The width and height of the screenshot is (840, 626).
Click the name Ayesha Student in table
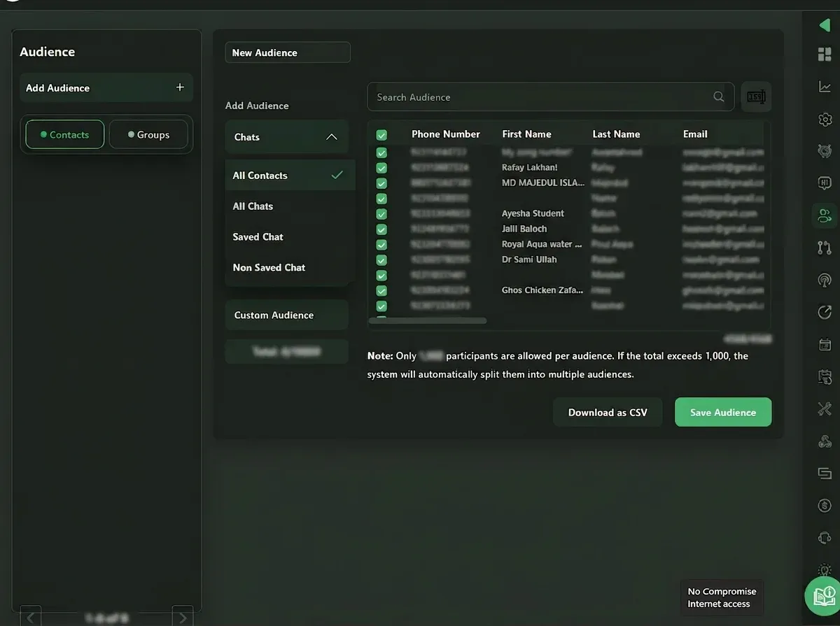[533, 214]
